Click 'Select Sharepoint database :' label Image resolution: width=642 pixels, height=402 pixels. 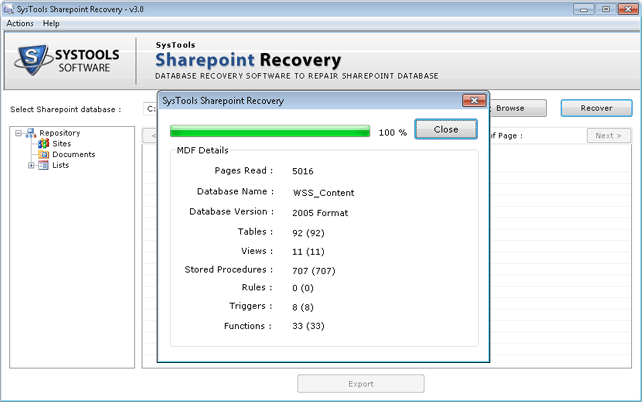point(66,109)
